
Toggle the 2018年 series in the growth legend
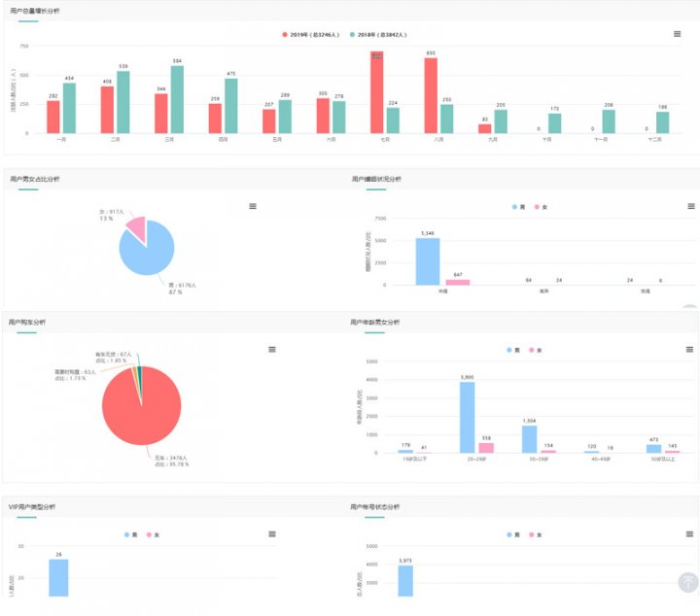378,34
